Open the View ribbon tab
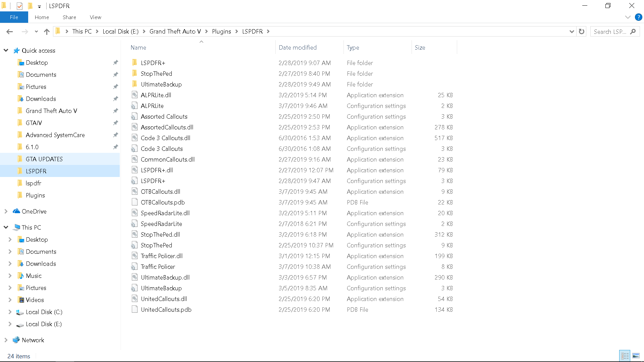The image size is (644, 362). 95,17
